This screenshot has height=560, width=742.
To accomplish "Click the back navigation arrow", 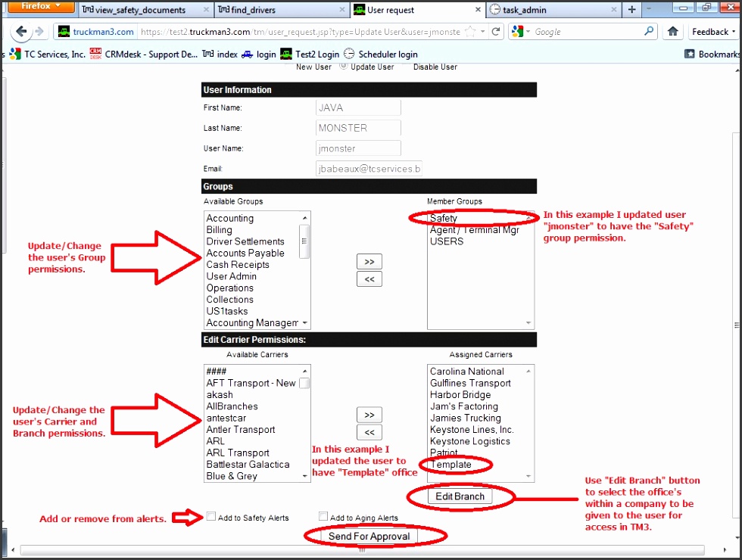I will click(x=22, y=32).
